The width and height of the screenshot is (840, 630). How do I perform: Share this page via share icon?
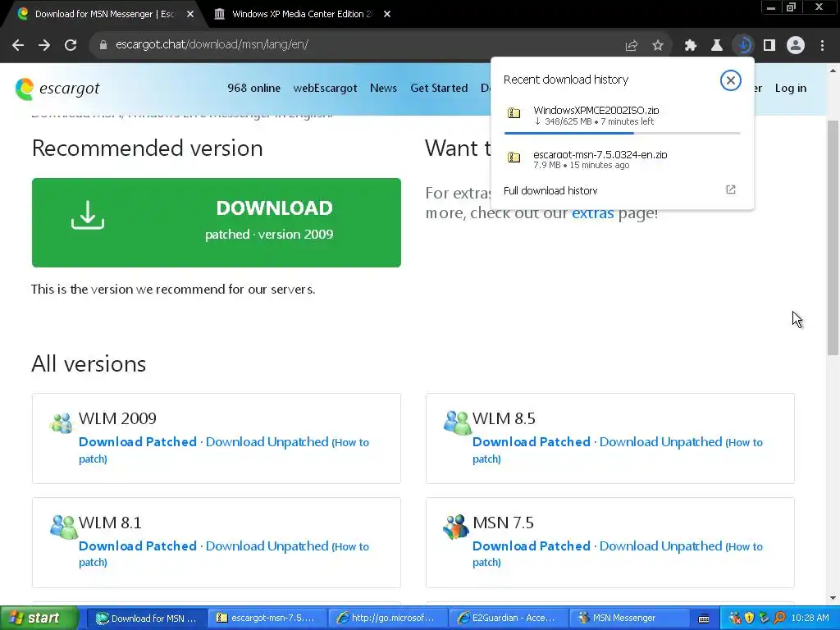632,46
